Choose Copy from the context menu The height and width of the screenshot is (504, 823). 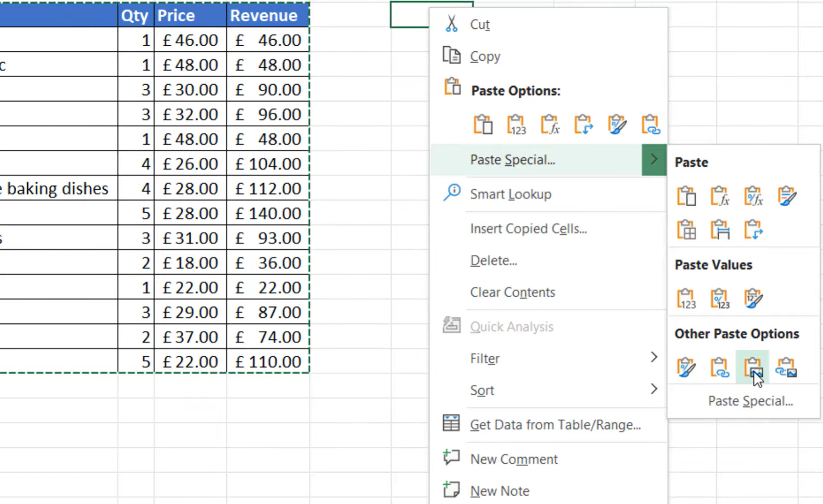click(548, 56)
